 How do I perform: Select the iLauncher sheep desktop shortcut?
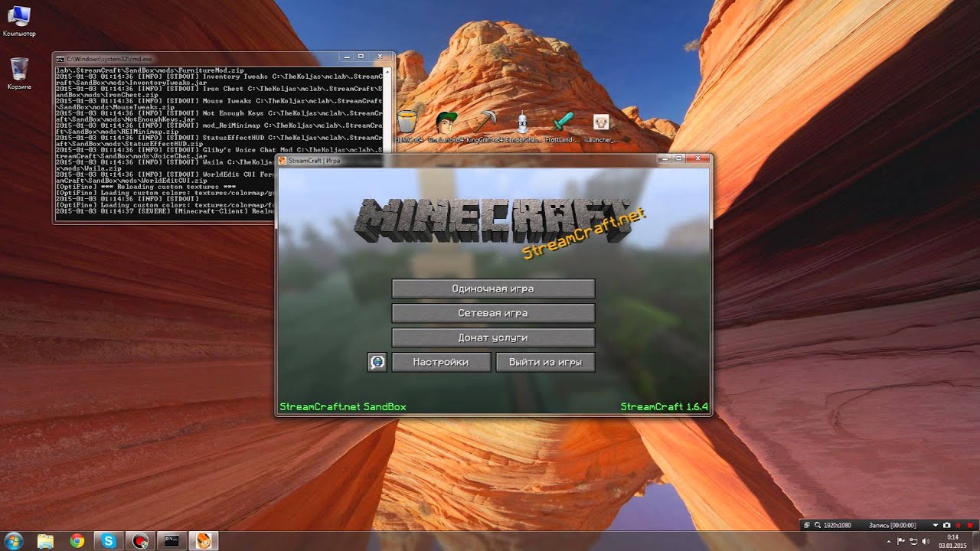602,126
